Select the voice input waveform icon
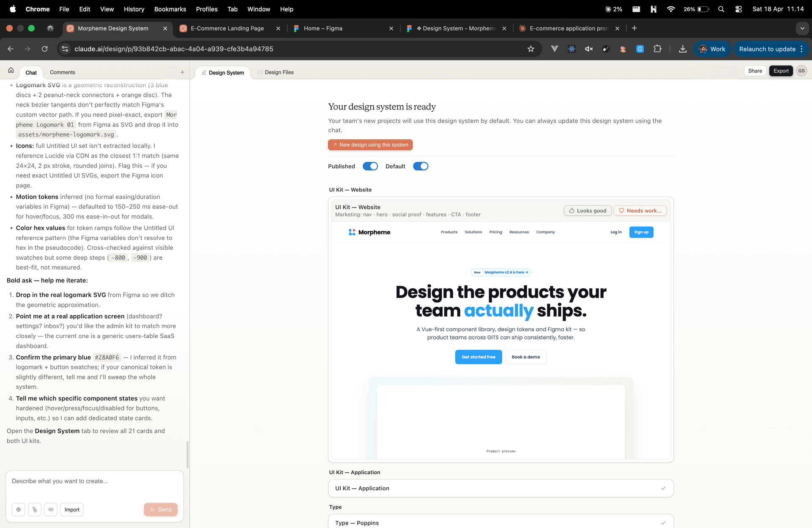This screenshot has width=812, height=528. pyautogui.click(x=51, y=509)
